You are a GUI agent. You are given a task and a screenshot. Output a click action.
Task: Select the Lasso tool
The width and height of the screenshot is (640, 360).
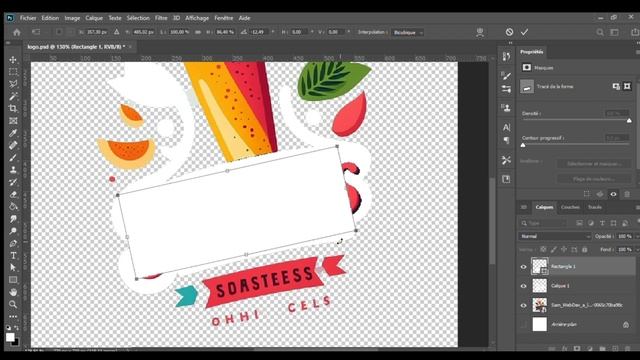13,84
